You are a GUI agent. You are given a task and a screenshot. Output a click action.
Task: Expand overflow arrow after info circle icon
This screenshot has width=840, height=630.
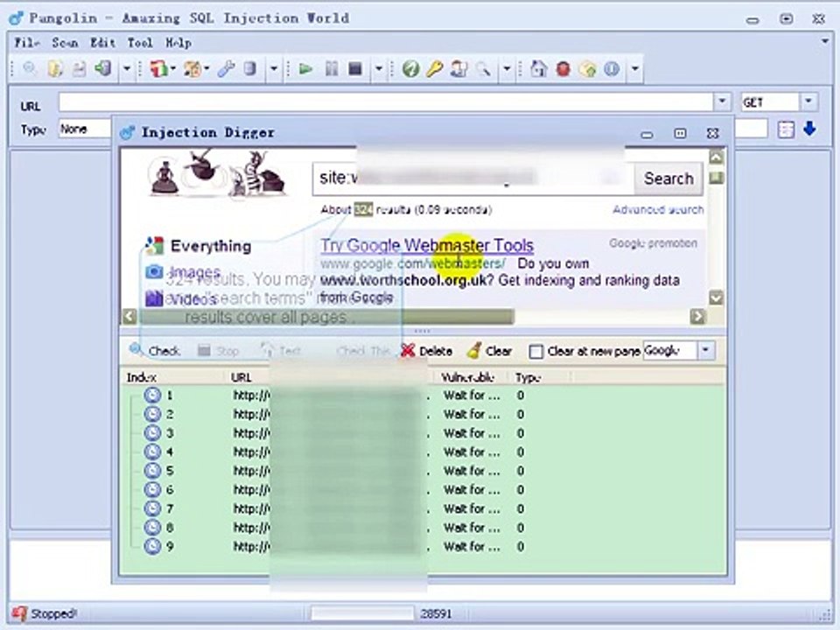tap(635, 68)
